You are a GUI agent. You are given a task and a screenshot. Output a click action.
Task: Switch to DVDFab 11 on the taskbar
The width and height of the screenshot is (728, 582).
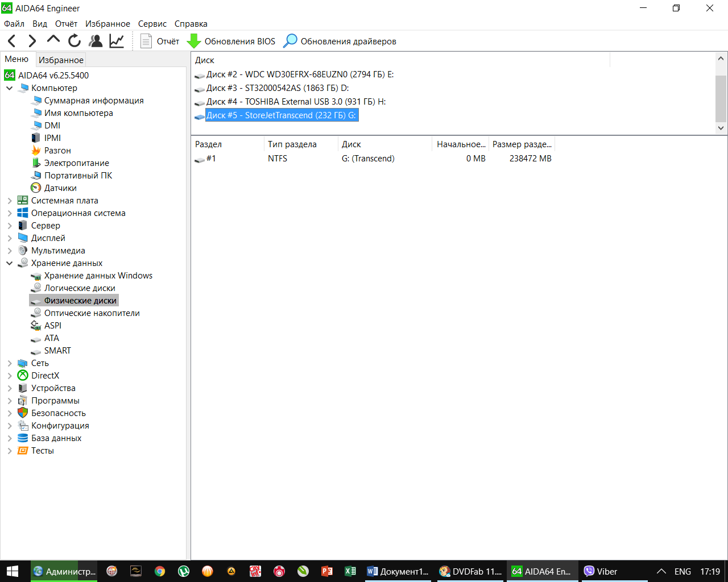(x=470, y=571)
